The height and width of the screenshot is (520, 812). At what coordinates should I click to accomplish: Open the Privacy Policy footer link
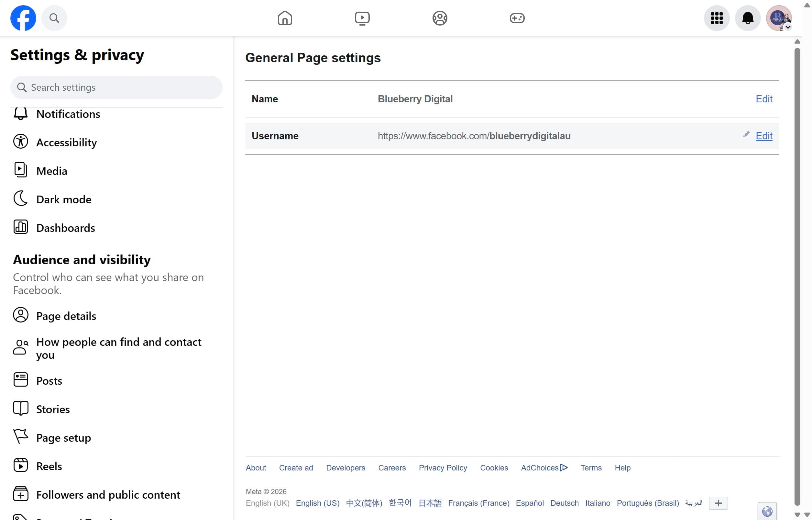(x=443, y=468)
